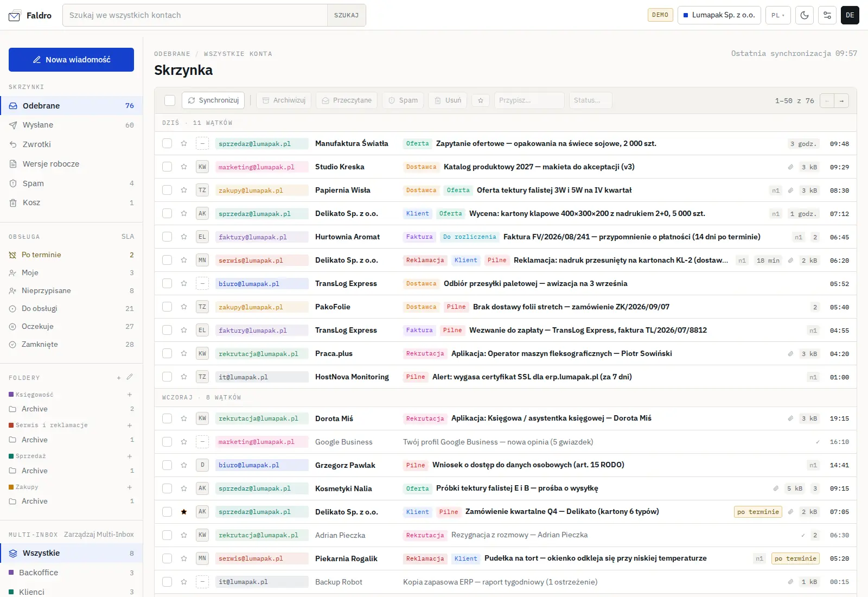The image size is (868, 597).
Task: Open the Przypisz assignment dropdown
Action: tap(529, 100)
